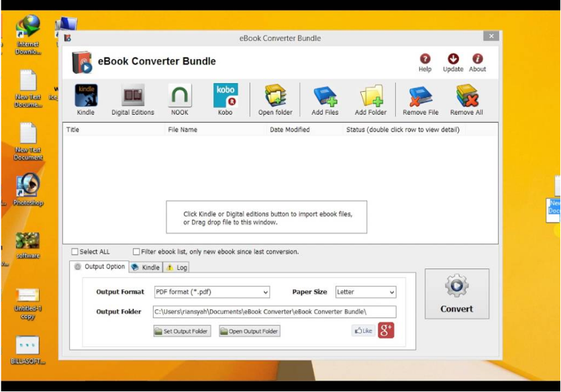The height and width of the screenshot is (392, 561).
Task: Click the Convert button
Action: coord(457,294)
